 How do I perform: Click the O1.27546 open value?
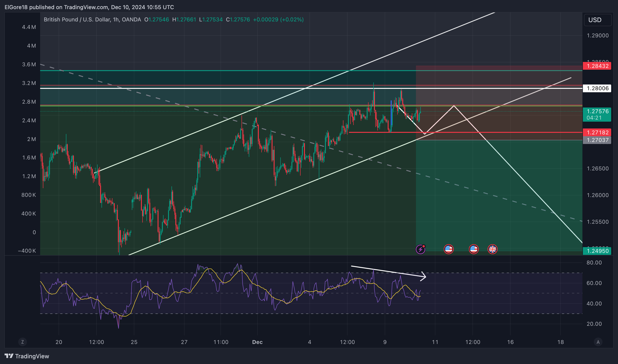pos(157,20)
